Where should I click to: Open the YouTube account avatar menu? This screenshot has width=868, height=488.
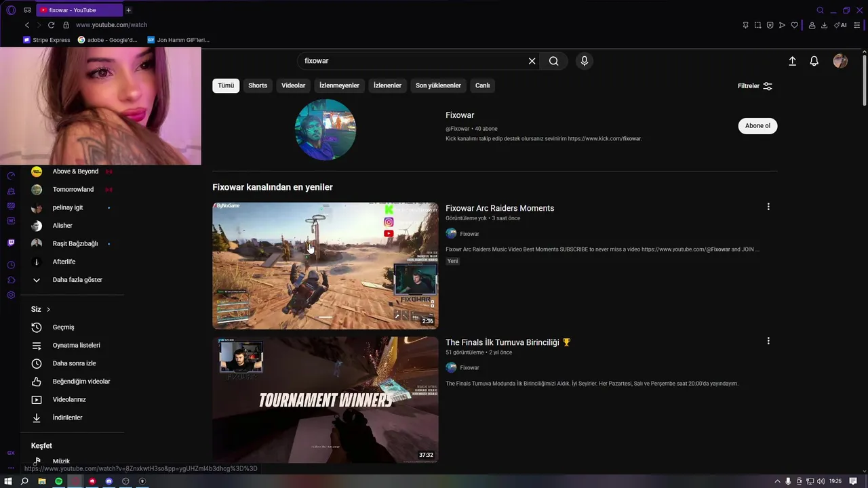(840, 61)
